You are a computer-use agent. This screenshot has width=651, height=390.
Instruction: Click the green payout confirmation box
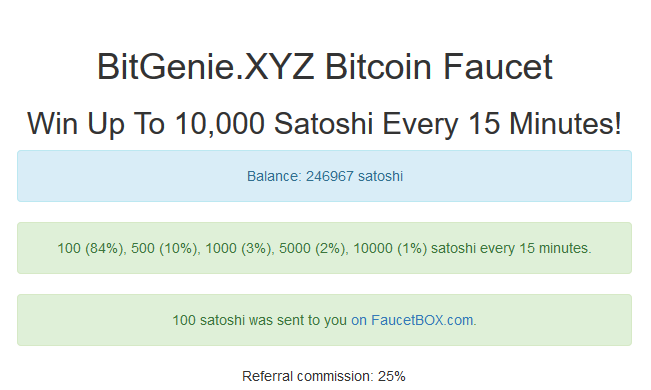point(325,320)
